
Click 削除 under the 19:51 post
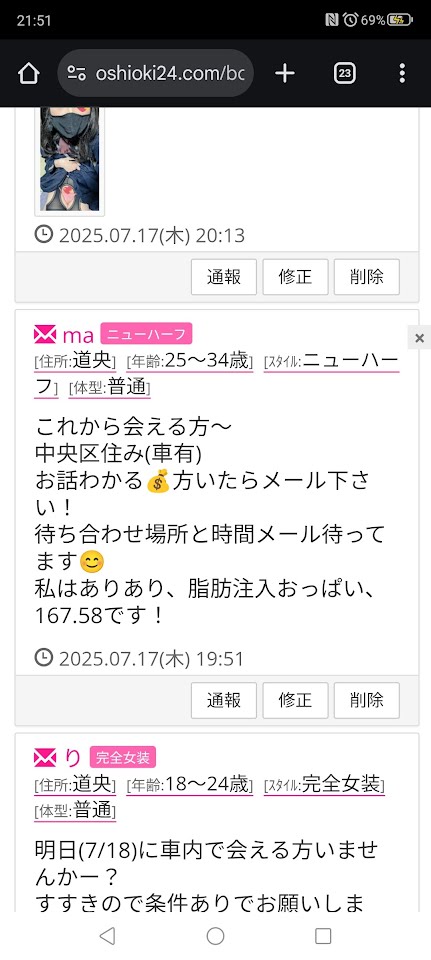coord(367,700)
